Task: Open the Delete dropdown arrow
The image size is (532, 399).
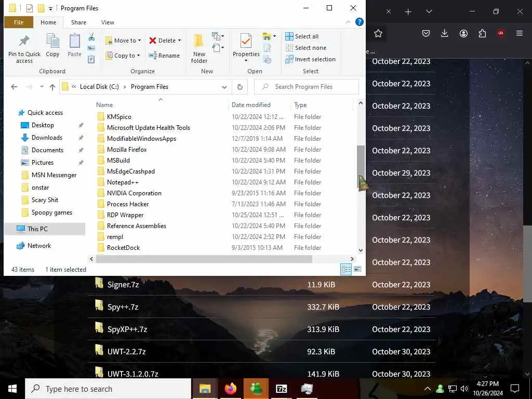Action: 179,41
